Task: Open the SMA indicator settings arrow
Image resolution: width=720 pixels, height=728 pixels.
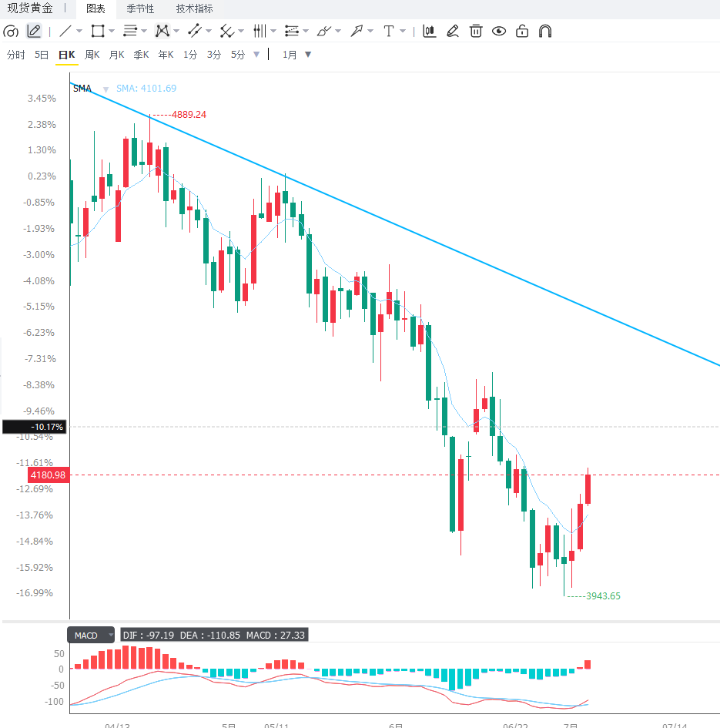Action: click(x=105, y=89)
